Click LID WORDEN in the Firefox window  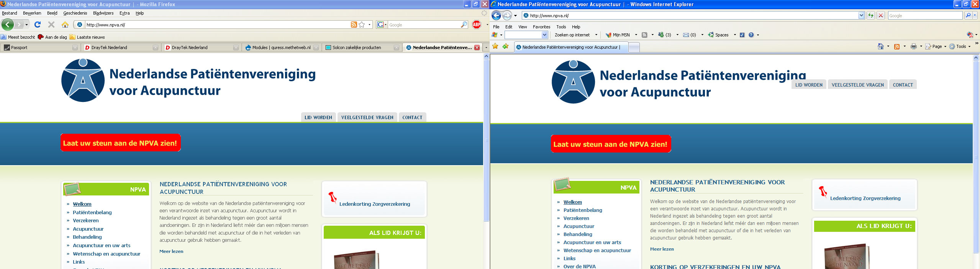click(318, 117)
